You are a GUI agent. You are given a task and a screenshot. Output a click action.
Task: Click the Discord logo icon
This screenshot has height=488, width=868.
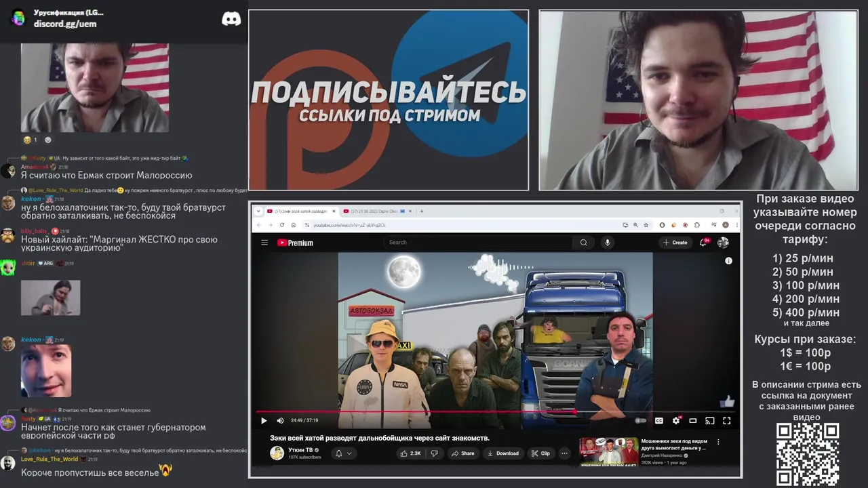[x=231, y=19]
